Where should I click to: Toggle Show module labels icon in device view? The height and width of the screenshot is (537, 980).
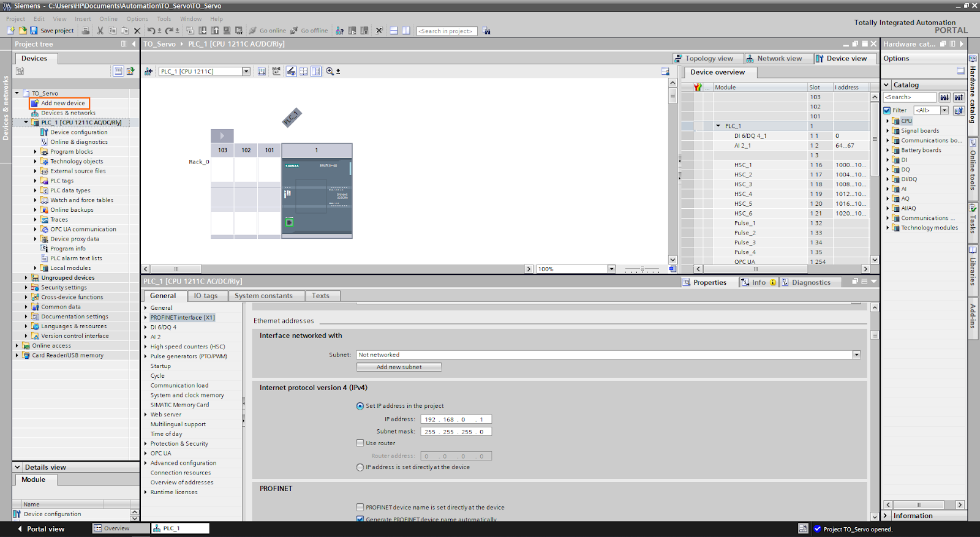tap(292, 71)
